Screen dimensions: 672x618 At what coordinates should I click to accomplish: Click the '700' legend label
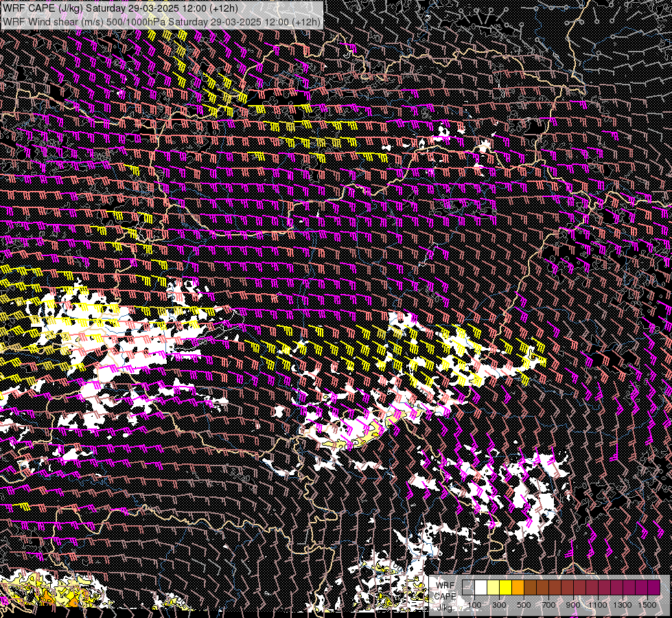(548, 605)
